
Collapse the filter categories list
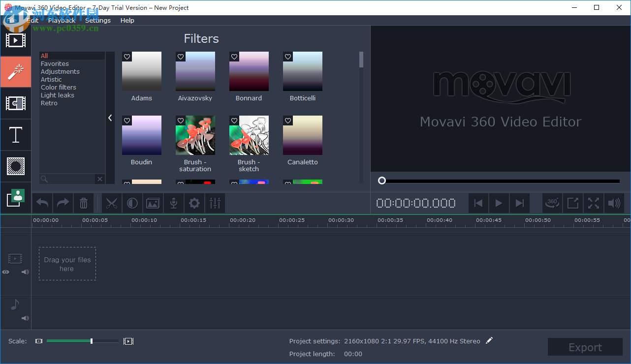(110, 118)
